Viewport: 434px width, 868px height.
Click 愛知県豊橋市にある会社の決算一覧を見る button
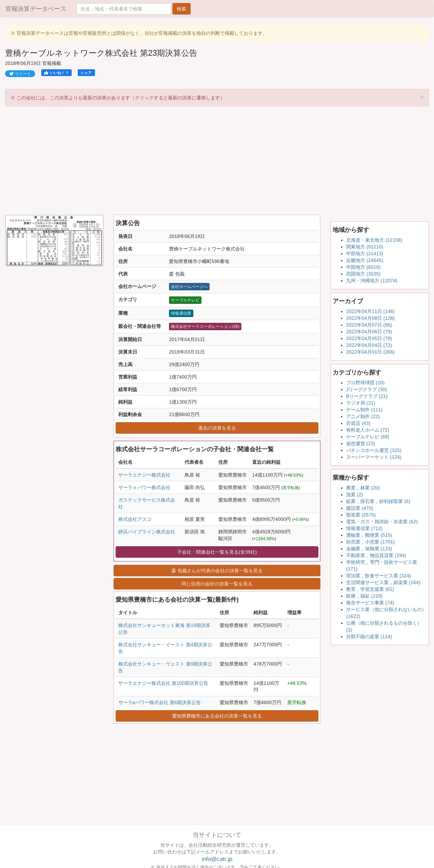pyautogui.click(x=217, y=716)
